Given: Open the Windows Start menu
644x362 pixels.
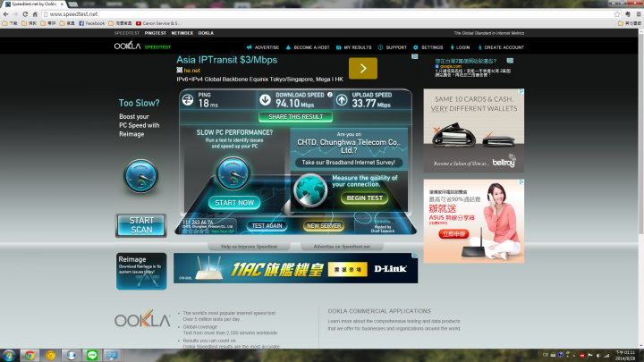Looking at the screenshot, I should (x=9, y=356).
